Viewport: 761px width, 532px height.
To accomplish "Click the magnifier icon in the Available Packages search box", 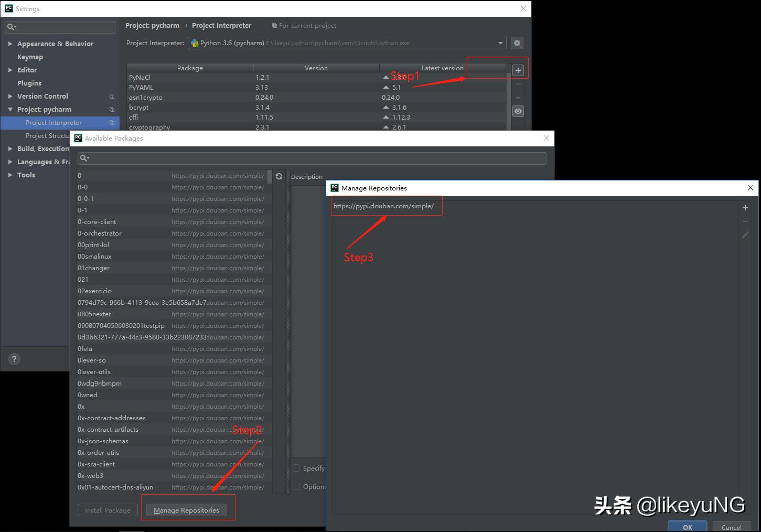I will 84,158.
